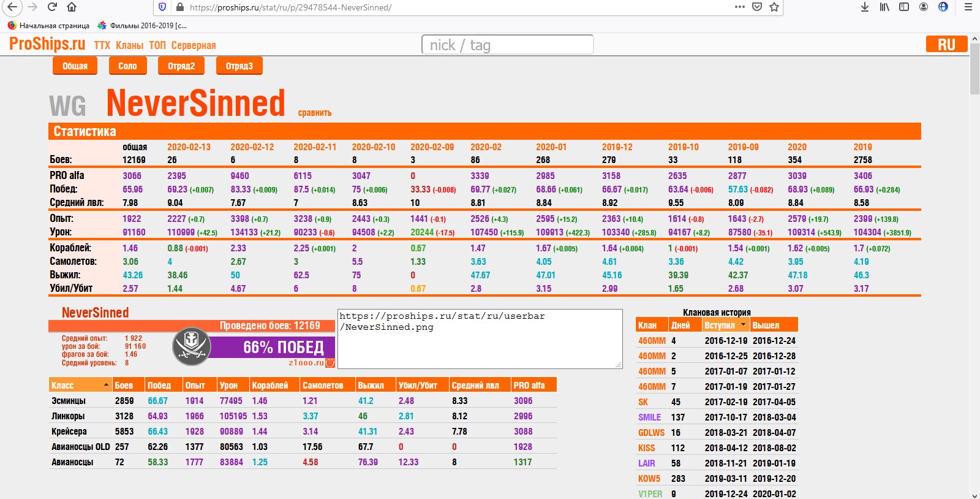The height and width of the screenshot is (499, 980).
Task: Open the V1PER clan link
Action: [650, 494]
